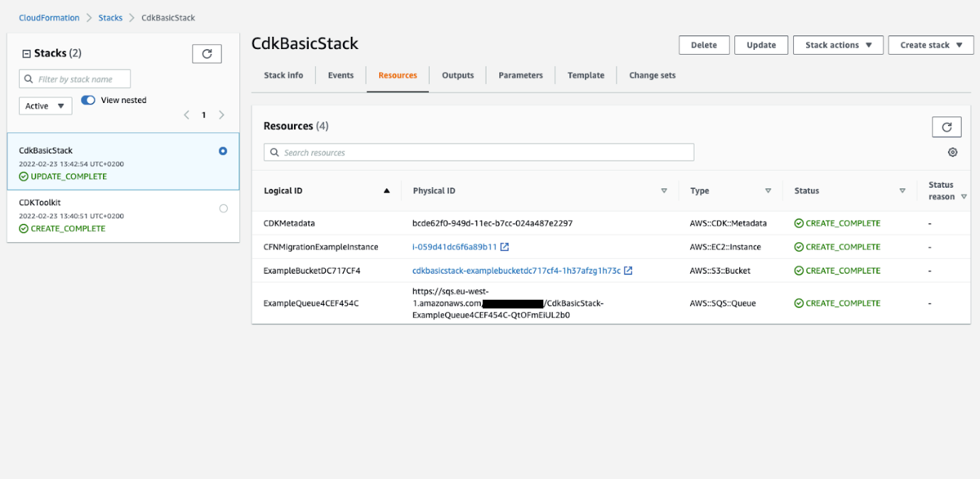Open the Template tab
980x479 pixels.
click(x=586, y=75)
